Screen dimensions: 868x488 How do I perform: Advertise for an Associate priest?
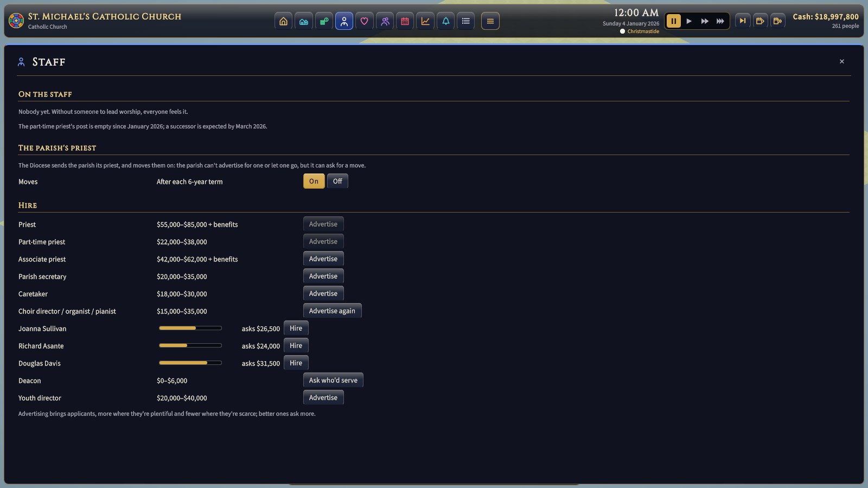tap(323, 259)
